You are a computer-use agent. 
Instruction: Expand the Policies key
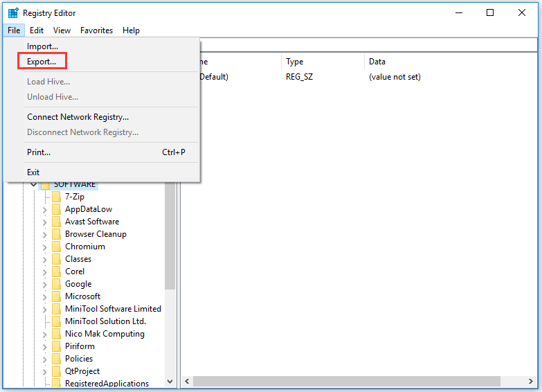tap(44, 359)
